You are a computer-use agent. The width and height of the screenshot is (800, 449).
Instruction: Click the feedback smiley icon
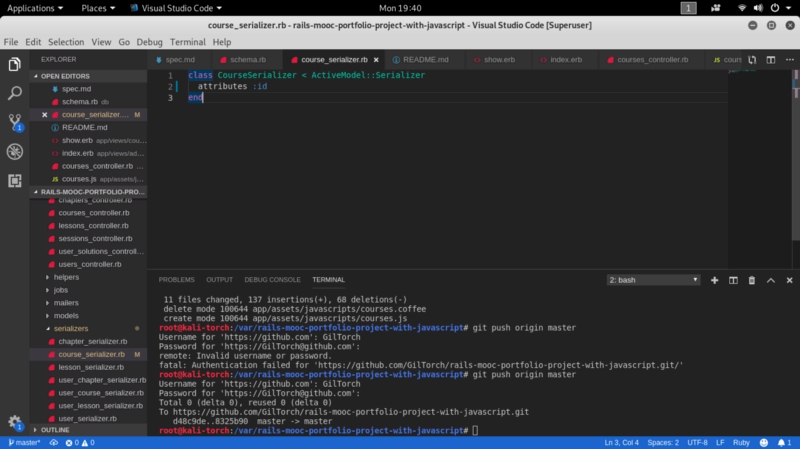pyautogui.click(x=763, y=442)
